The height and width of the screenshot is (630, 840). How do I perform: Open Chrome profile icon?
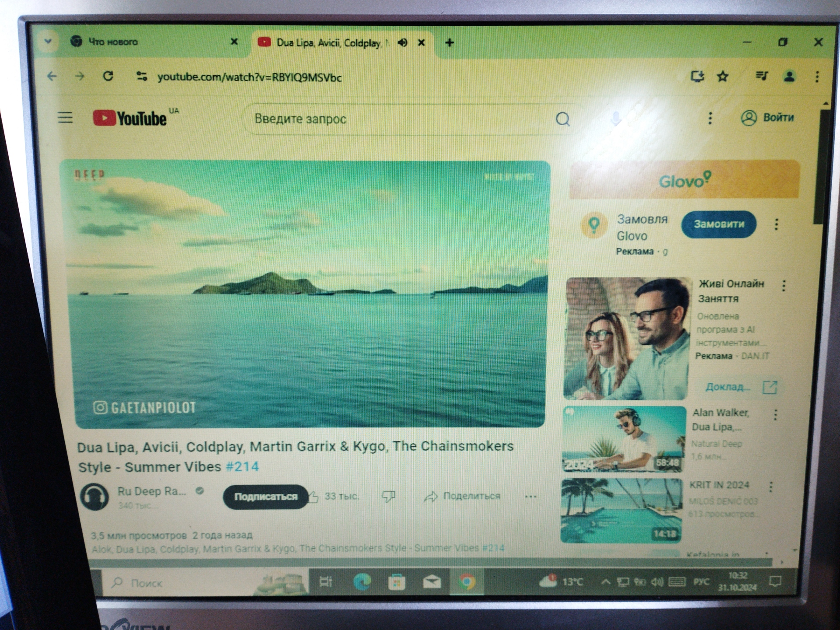point(789,77)
